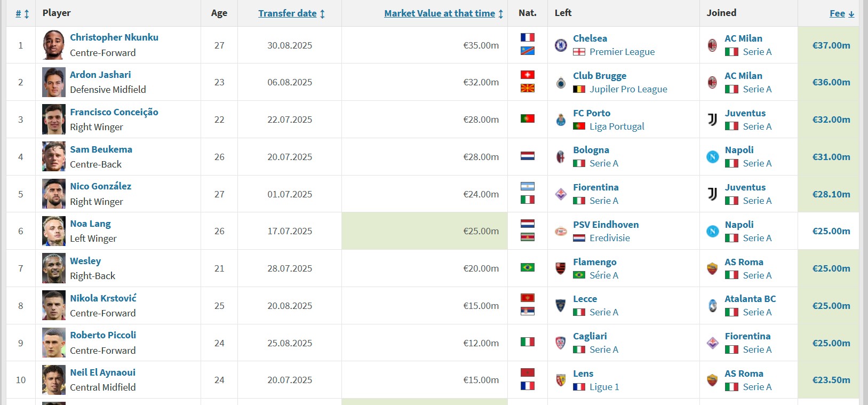This screenshot has width=868, height=405.
Task: Click the Flamengo crest icon
Action: 561,268
